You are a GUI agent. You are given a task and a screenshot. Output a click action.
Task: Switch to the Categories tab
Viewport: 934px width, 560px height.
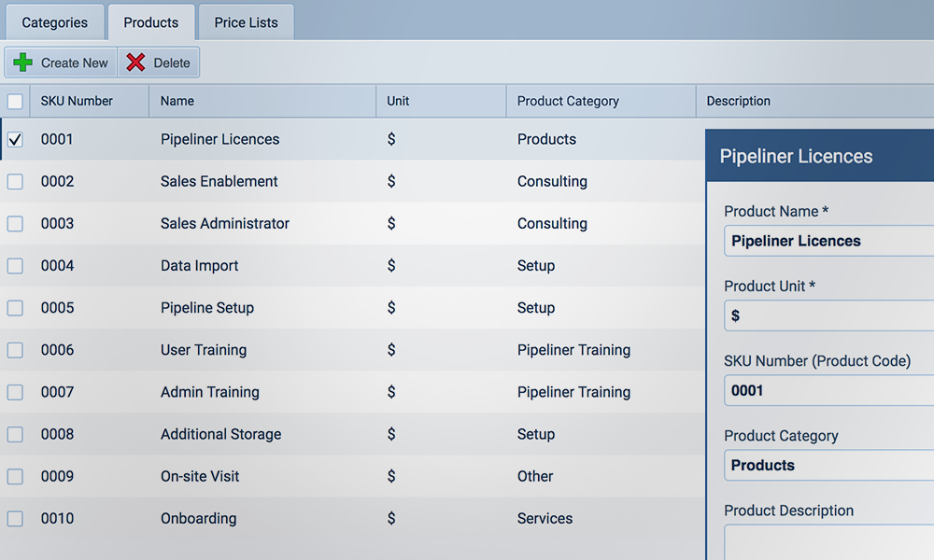(x=54, y=22)
